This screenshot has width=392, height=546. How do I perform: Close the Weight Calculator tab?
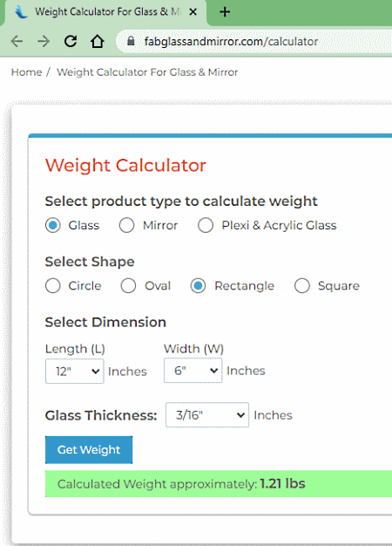(x=193, y=12)
